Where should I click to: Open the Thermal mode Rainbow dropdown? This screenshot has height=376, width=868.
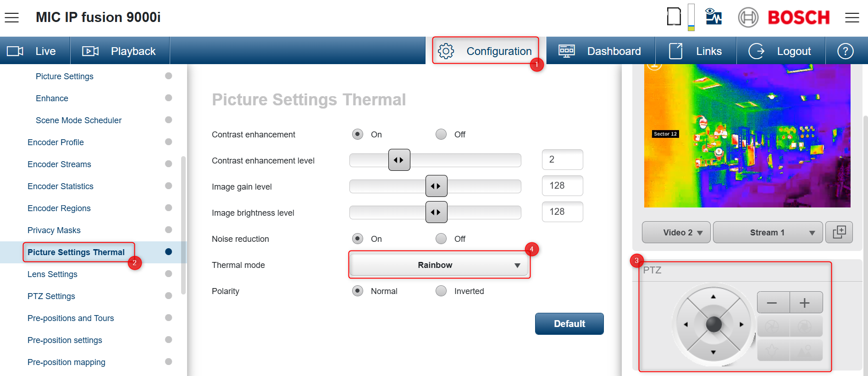tap(439, 265)
